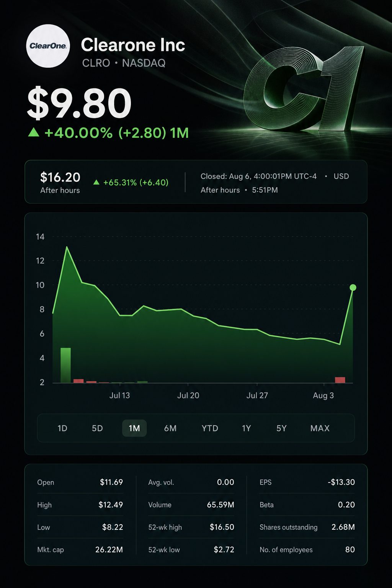
Task: Click the Mkt. cap value 26.22M
Action: [x=109, y=550]
